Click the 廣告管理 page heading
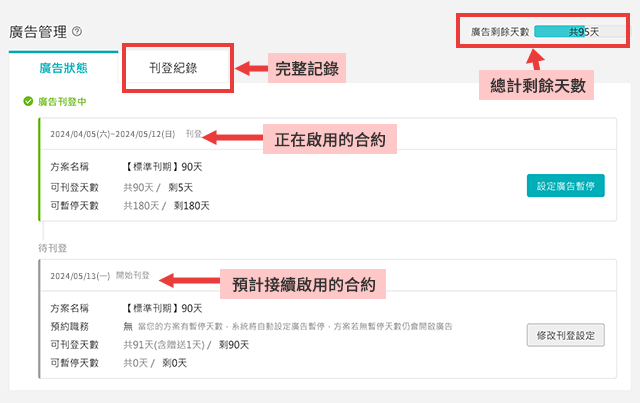This screenshot has height=403, width=640. click(x=38, y=31)
